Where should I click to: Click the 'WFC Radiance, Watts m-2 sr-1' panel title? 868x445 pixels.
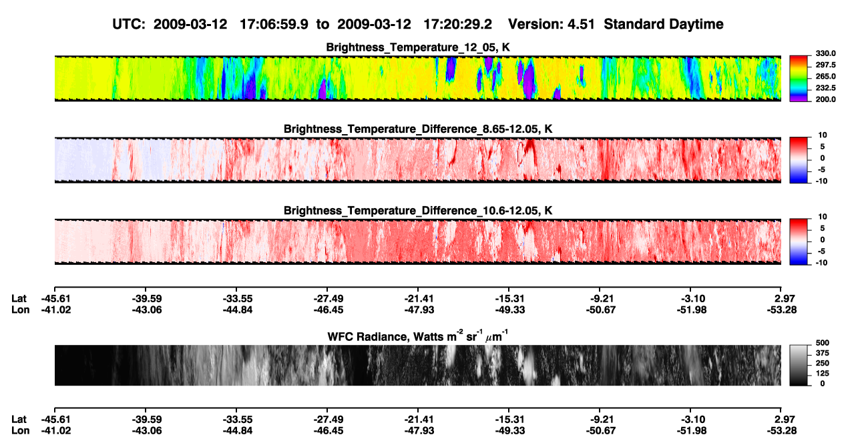pos(418,336)
